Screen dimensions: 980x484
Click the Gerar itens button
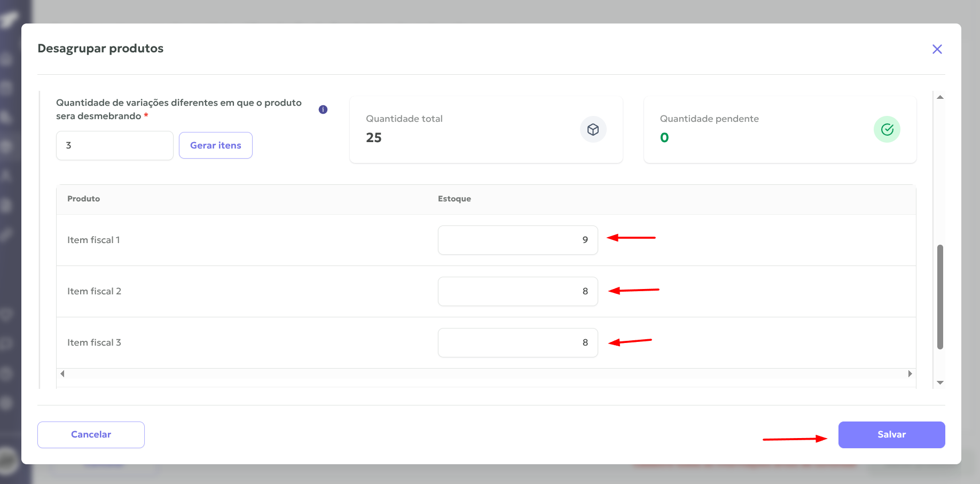[x=216, y=145]
